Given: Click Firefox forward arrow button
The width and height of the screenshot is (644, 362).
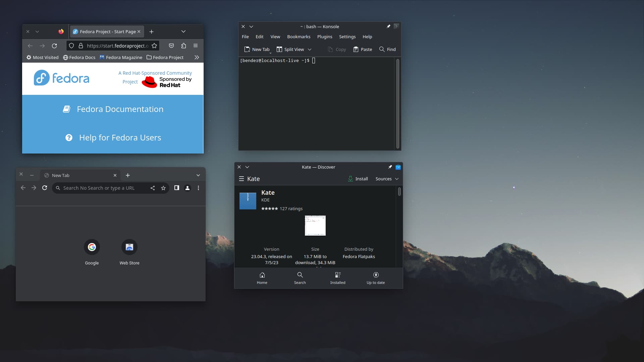Looking at the screenshot, I should pos(42,46).
